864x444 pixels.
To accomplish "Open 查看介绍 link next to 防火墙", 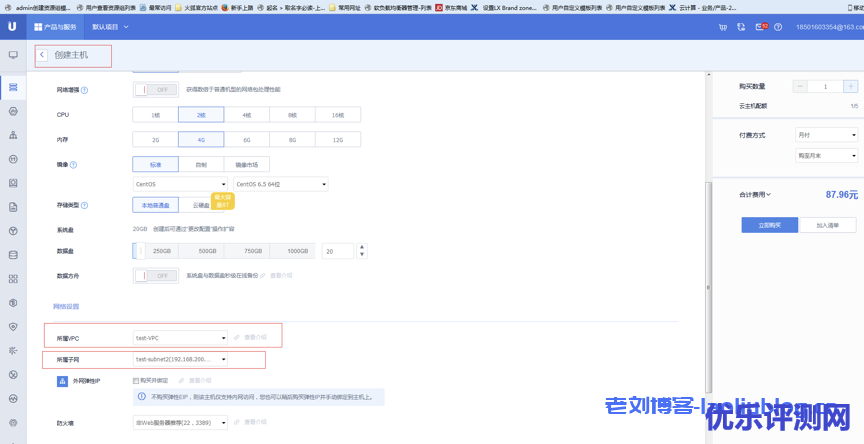I will click(255, 422).
